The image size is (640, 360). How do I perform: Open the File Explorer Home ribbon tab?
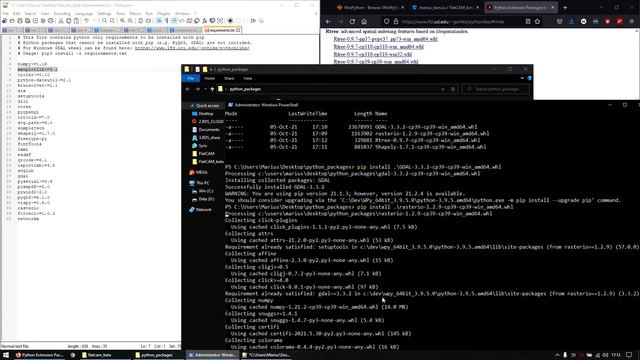209,78
